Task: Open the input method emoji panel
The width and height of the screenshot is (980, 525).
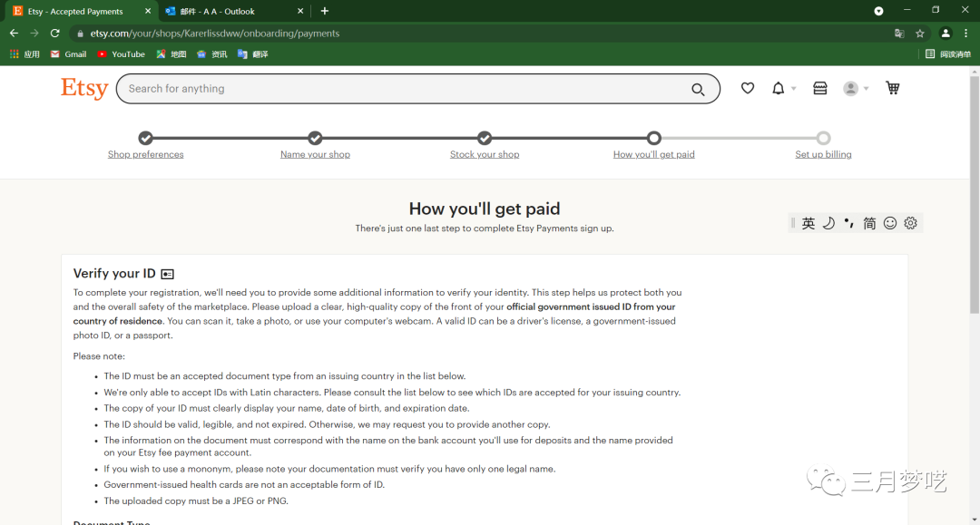Action: tap(890, 223)
